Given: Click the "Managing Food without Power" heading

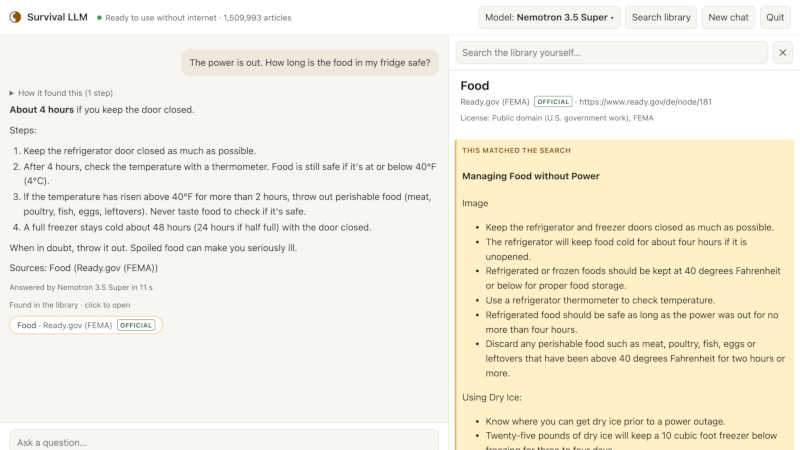Looking at the screenshot, I should pyautogui.click(x=531, y=176).
